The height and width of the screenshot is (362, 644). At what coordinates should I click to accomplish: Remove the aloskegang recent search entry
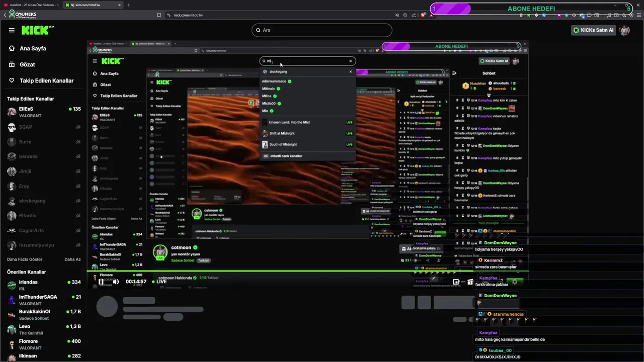pyautogui.click(x=351, y=71)
